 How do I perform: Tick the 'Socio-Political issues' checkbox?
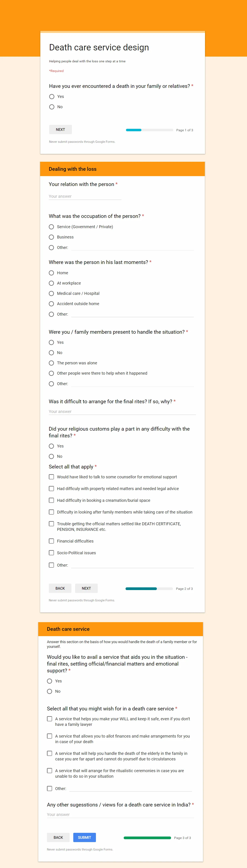(51, 553)
